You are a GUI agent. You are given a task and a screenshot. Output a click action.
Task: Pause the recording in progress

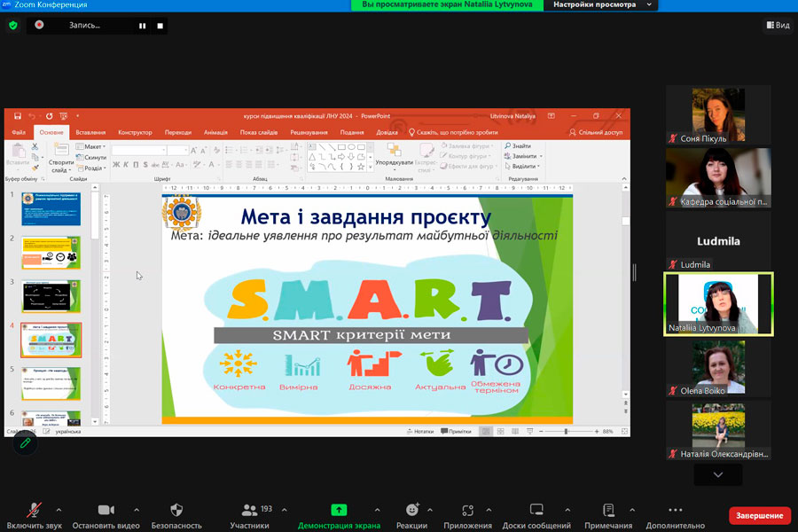(142, 26)
